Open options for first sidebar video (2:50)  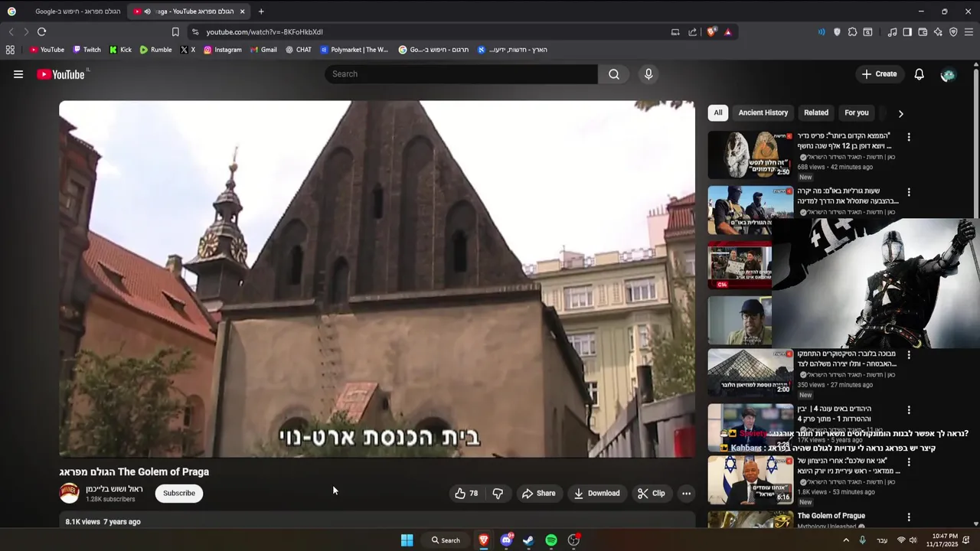point(909,137)
